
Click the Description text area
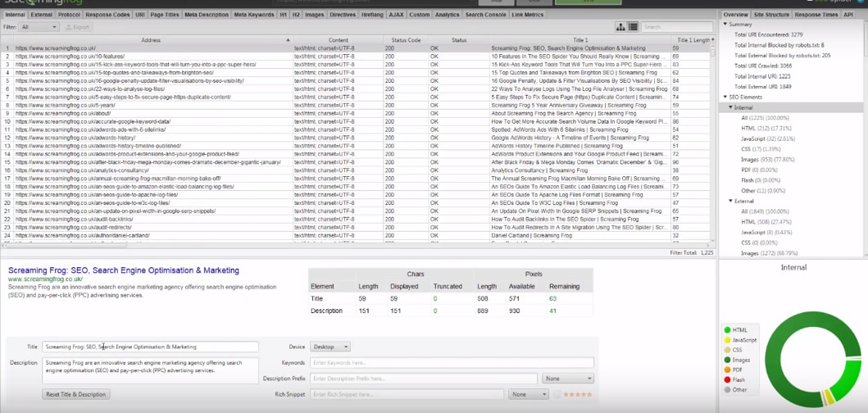tap(150, 370)
